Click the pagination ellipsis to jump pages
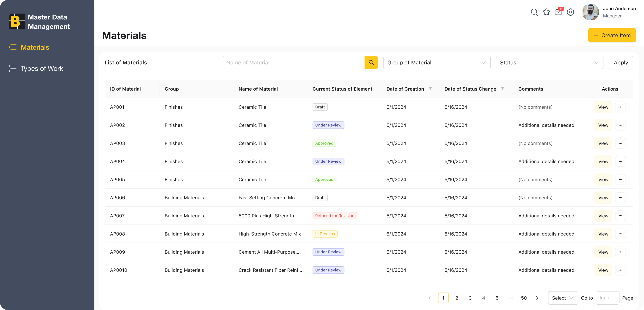Screen dimensions: 644x310 click(510, 298)
